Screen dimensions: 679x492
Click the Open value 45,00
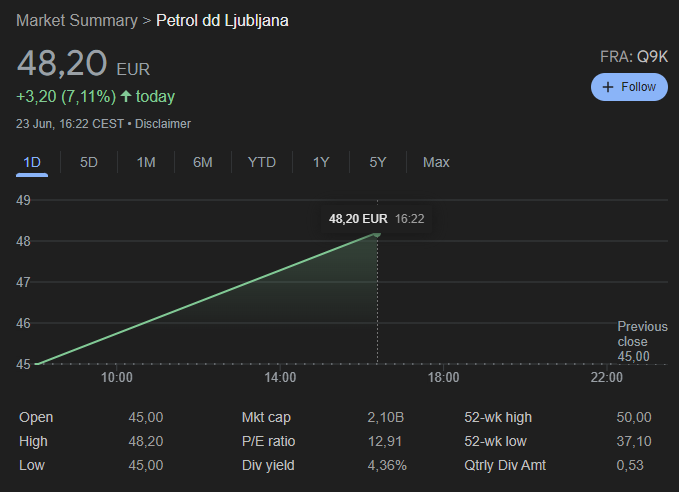[146, 418]
